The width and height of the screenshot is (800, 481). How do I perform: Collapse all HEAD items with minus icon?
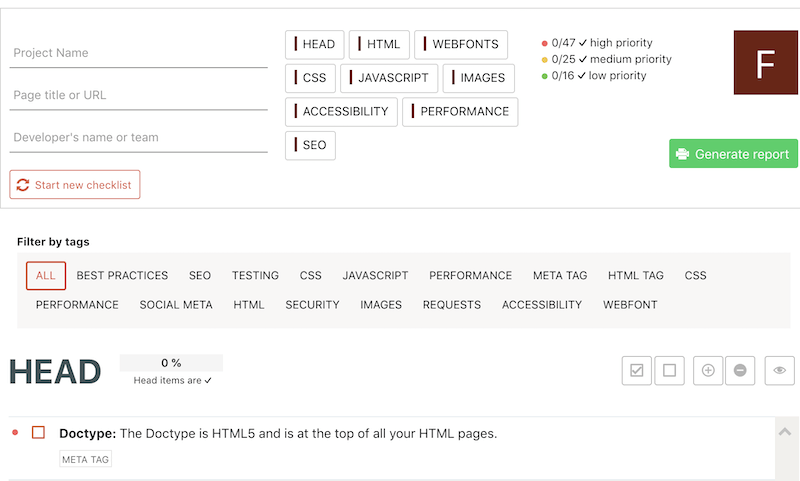[740, 370]
